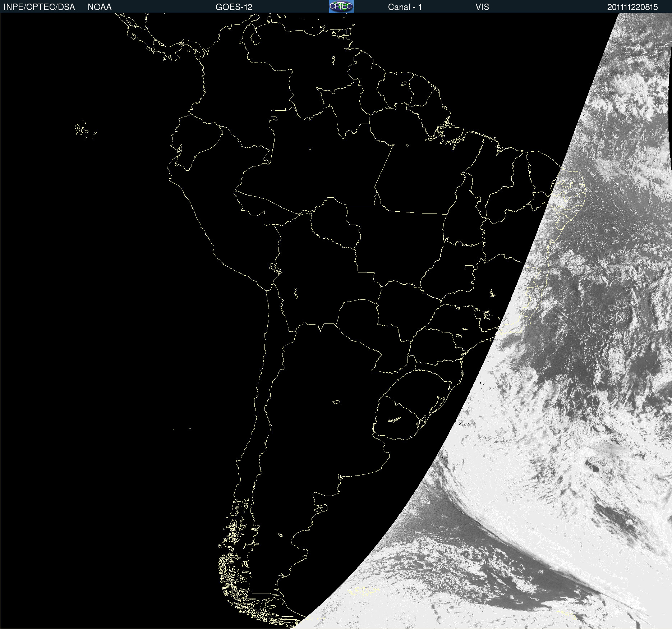The height and width of the screenshot is (629, 672).
Task: Select the GOES-12 satellite label
Action: pyautogui.click(x=234, y=7)
